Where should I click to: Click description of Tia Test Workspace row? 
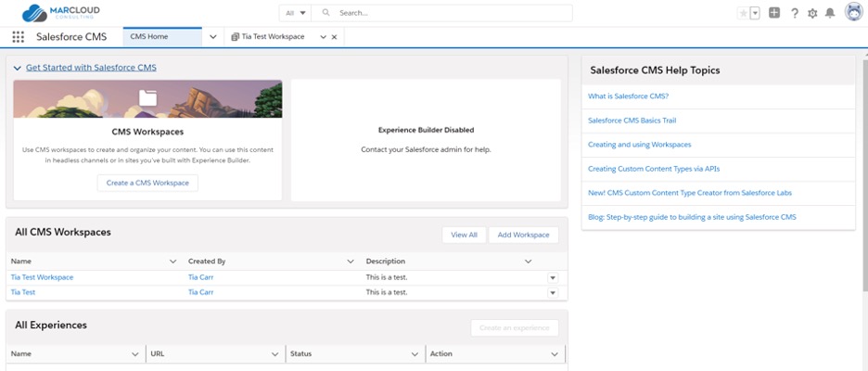pyautogui.click(x=387, y=277)
